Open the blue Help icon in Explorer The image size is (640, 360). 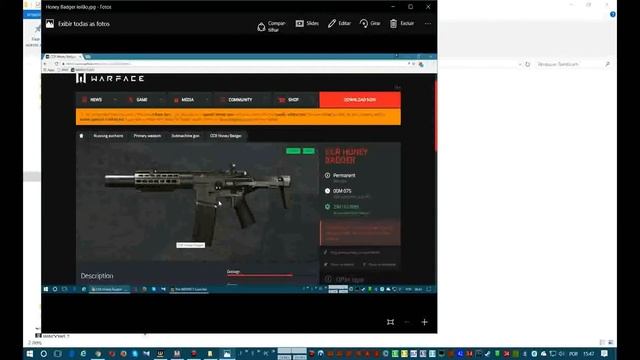612,14
